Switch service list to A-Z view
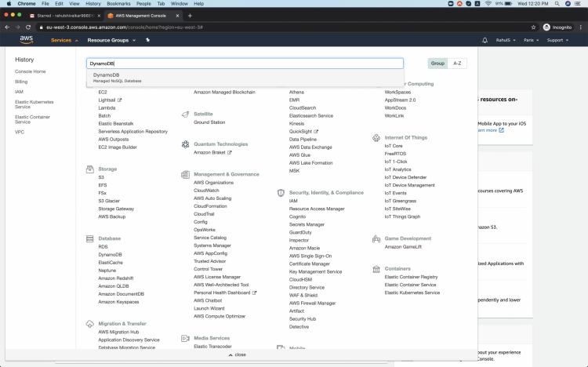This screenshot has width=588, height=367. point(457,64)
